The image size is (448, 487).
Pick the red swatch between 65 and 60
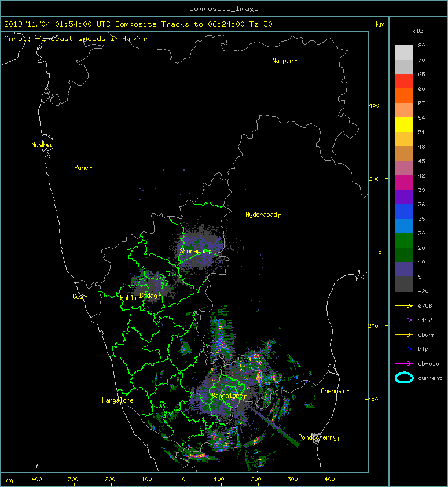(404, 81)
